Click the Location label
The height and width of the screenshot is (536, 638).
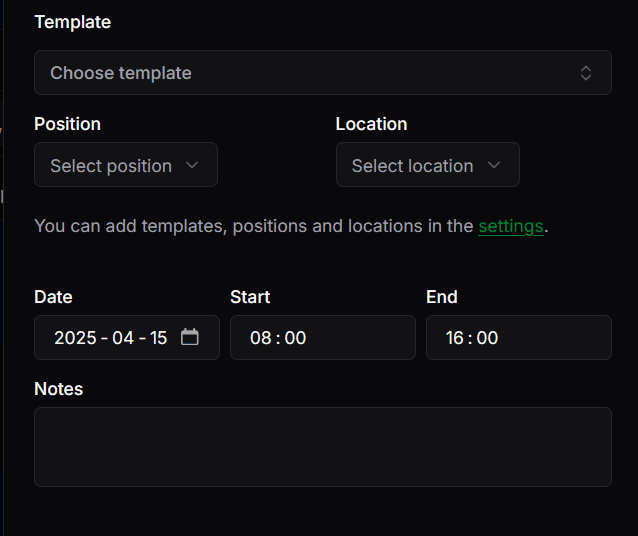[x=371, y=124]
